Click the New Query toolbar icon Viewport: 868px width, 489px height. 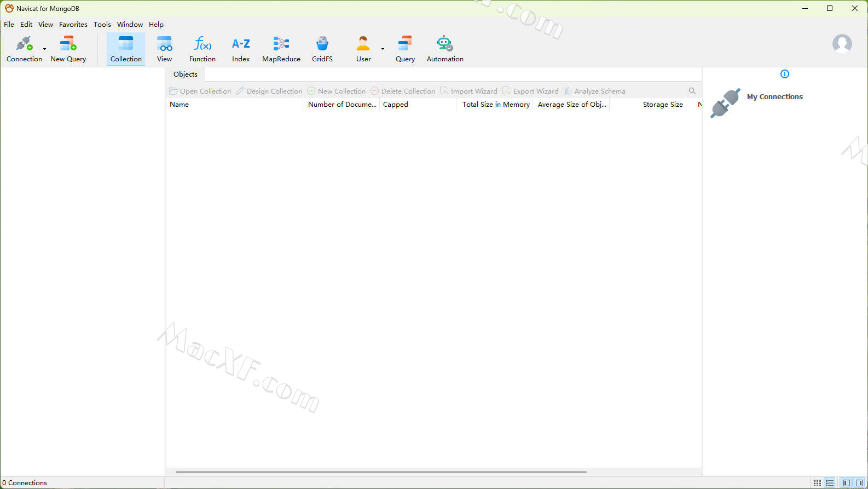click(68, 49)
